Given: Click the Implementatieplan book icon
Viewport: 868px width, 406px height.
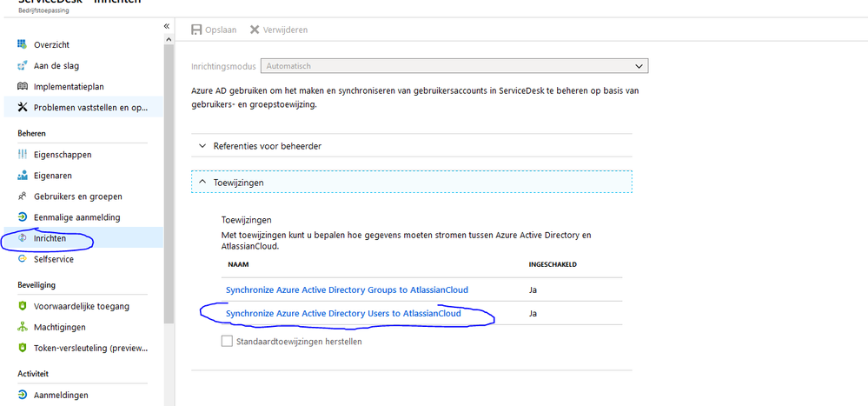Looking at the screenshot, I should tap(22, 86).
